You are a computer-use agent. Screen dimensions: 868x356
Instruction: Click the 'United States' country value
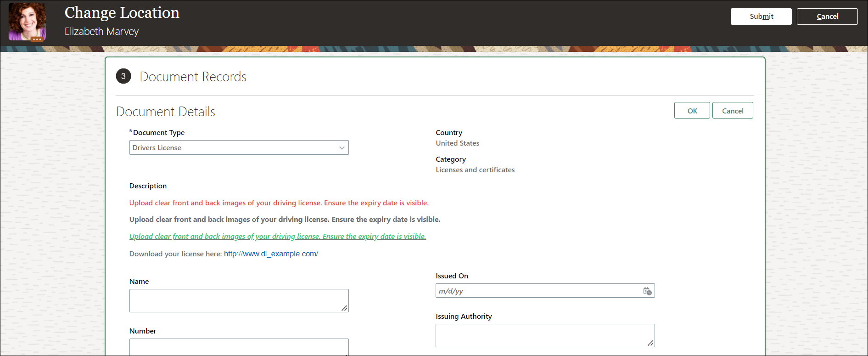pos(458,143)
